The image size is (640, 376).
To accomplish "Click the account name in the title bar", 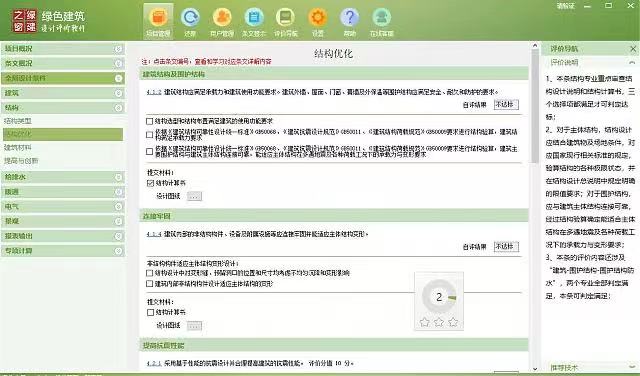I will [x=565, y=6].
